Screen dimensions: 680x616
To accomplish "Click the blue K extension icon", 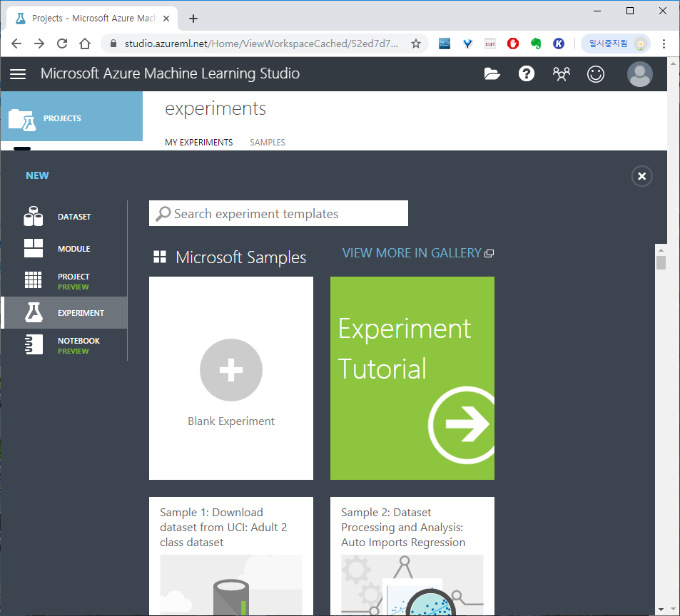I will point(559,43).
